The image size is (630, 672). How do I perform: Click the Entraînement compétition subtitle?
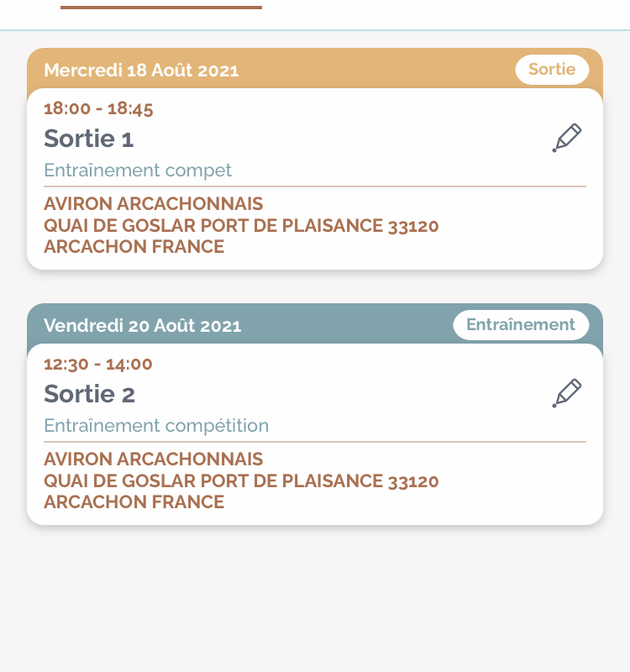pos(156,426)
